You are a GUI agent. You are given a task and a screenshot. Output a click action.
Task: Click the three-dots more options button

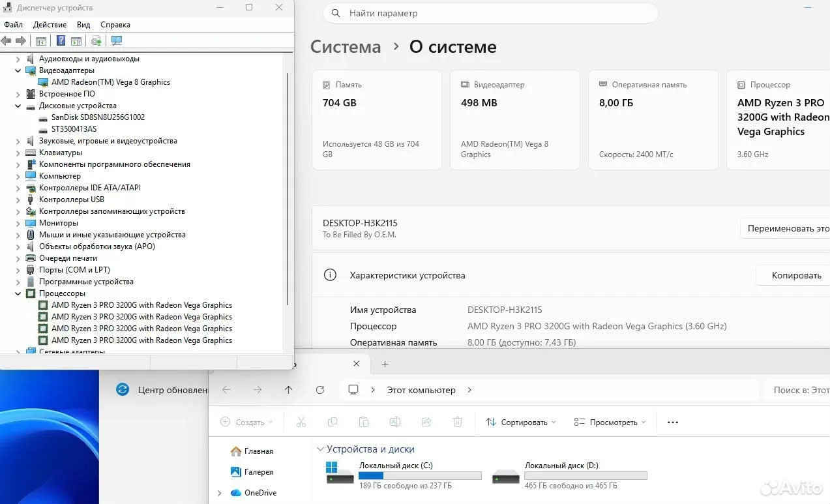(x=673, y=422)
